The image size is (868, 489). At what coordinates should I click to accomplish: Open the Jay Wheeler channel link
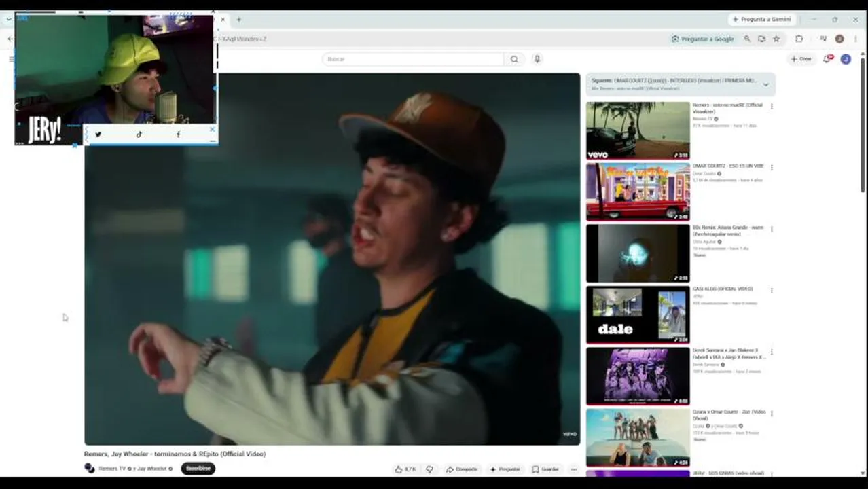(x=152, y=469)
